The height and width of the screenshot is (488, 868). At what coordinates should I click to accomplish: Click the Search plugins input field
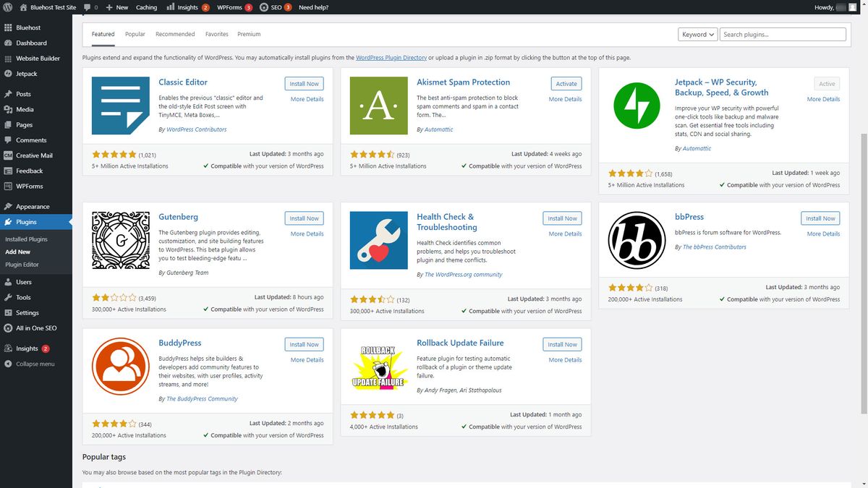783,34
